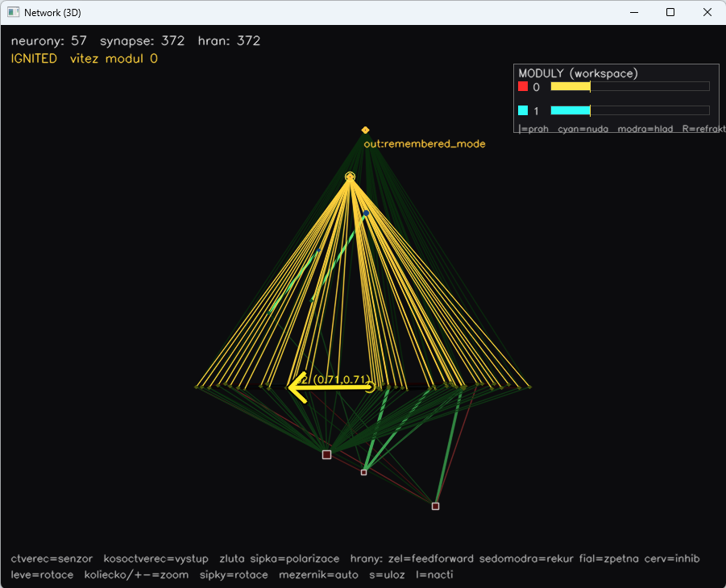Click the cerv=inhib legend entry

click(x=672, y=559)
